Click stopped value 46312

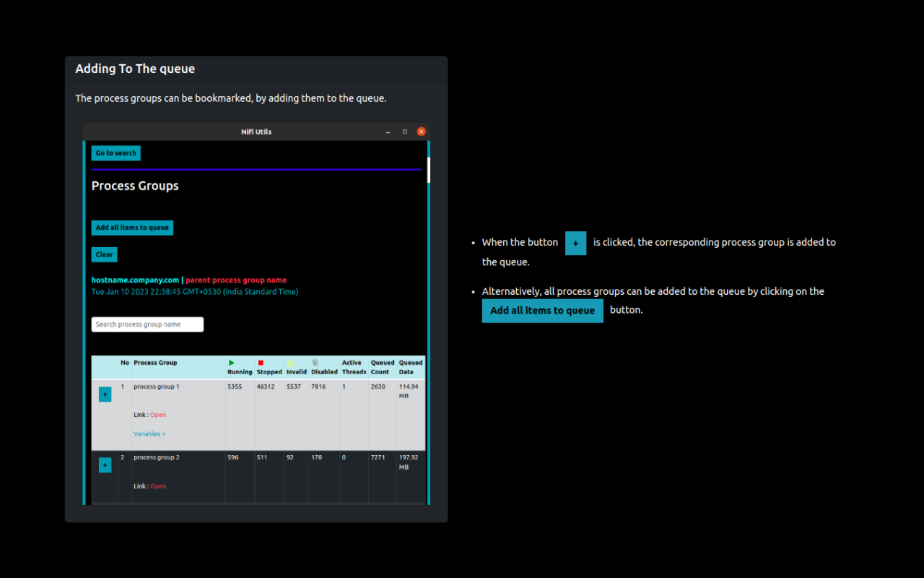(x=266, y=387)
